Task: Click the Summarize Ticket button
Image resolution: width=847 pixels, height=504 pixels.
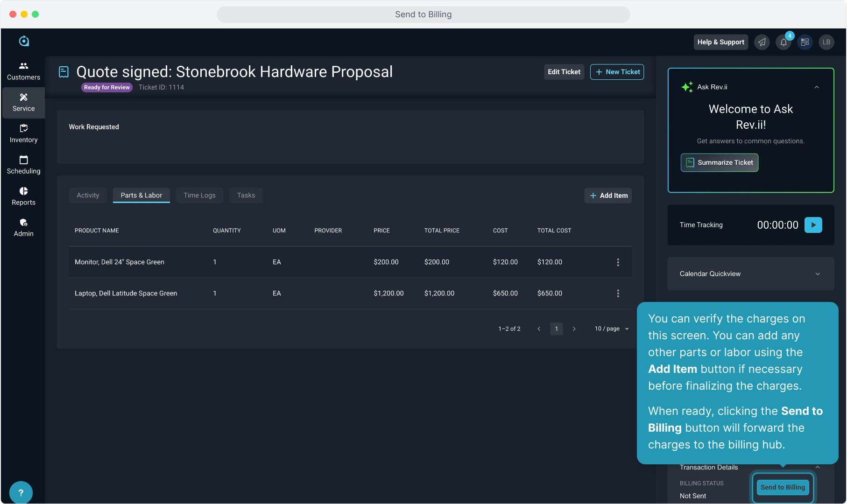Action: 719,163
